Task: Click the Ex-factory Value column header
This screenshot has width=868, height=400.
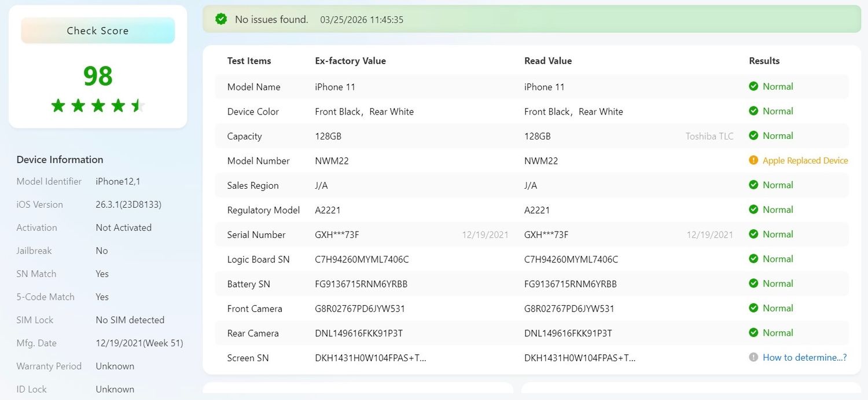Action: pyautogui.click(x=350, y=61)
